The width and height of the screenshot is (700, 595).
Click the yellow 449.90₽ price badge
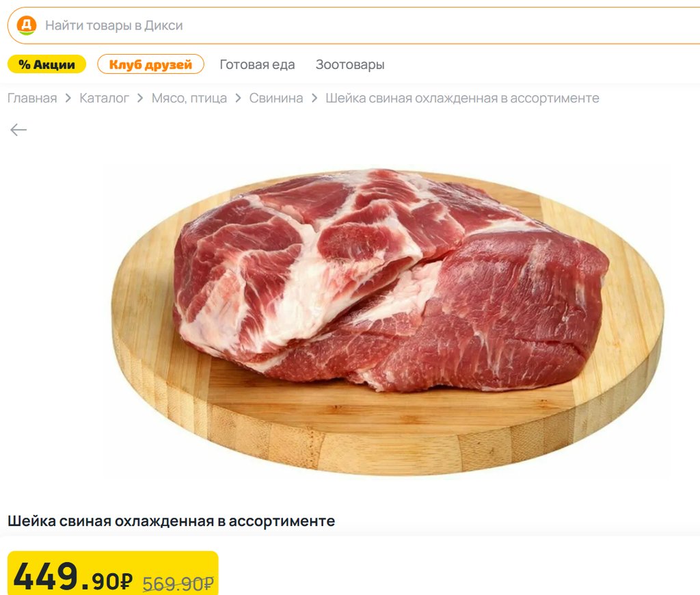113,573
